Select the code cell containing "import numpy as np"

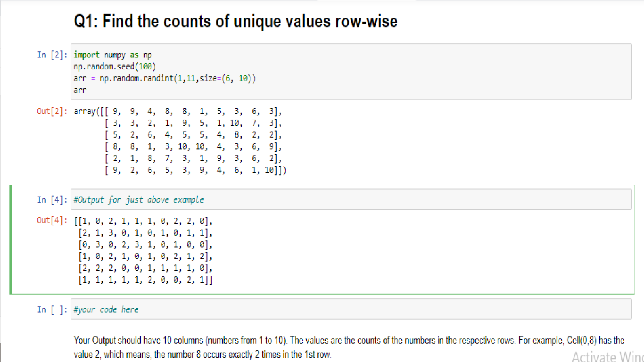[x=351, y=72]
